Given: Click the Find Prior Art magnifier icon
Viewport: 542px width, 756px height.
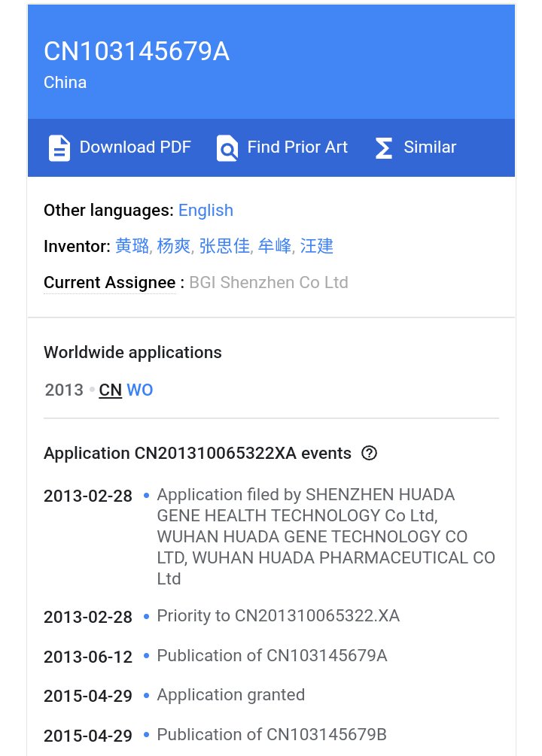Looking at the screenshot, I should coord(227,147).
